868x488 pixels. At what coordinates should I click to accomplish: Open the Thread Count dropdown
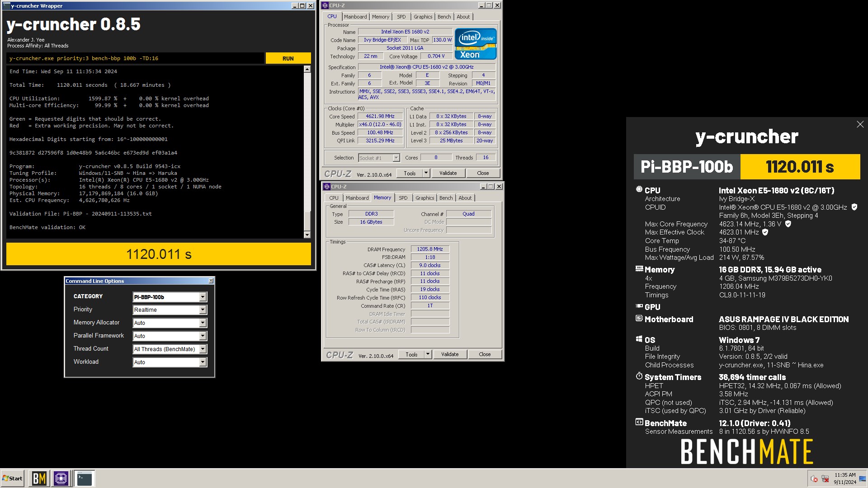point(170,349)
